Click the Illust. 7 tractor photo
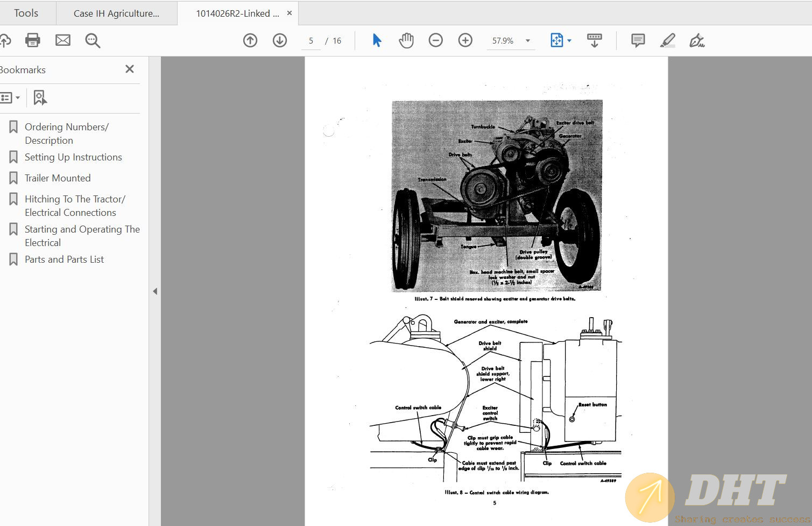812x526 pixels. coord(496,195)
